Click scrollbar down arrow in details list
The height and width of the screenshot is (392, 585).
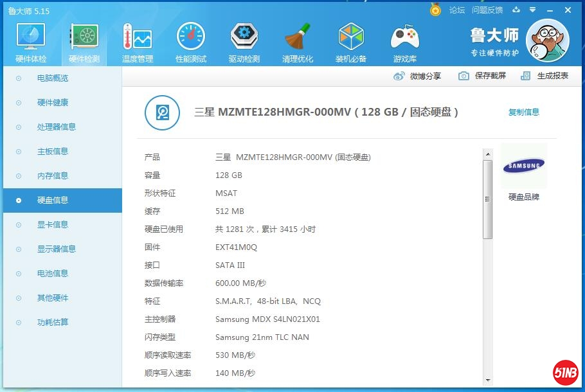point(488,380)
